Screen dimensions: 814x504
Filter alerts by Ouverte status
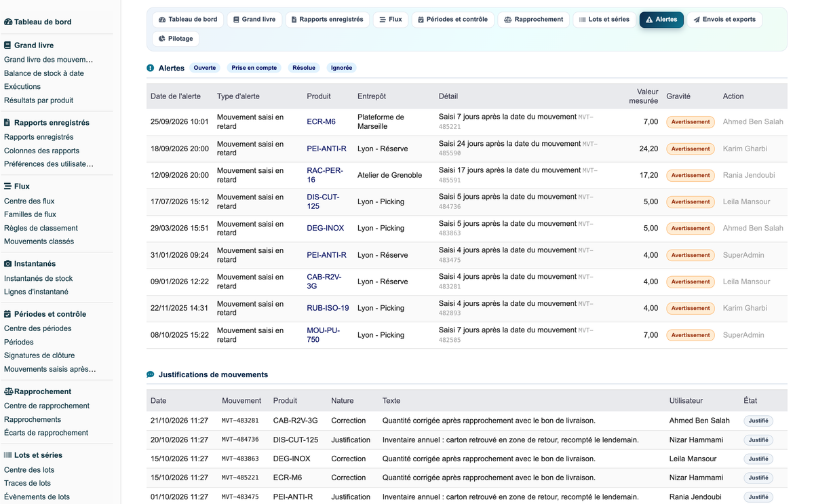click(x=205, y=68)
